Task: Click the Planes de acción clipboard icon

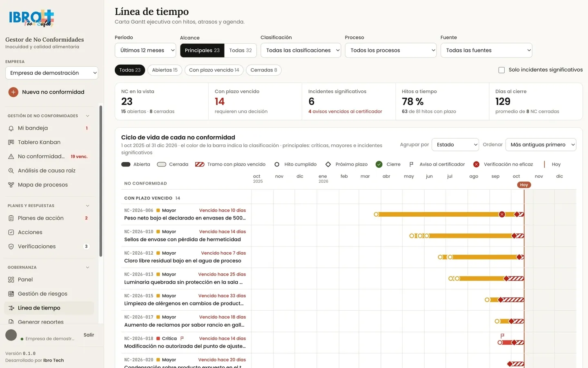Action: [11, 218]
